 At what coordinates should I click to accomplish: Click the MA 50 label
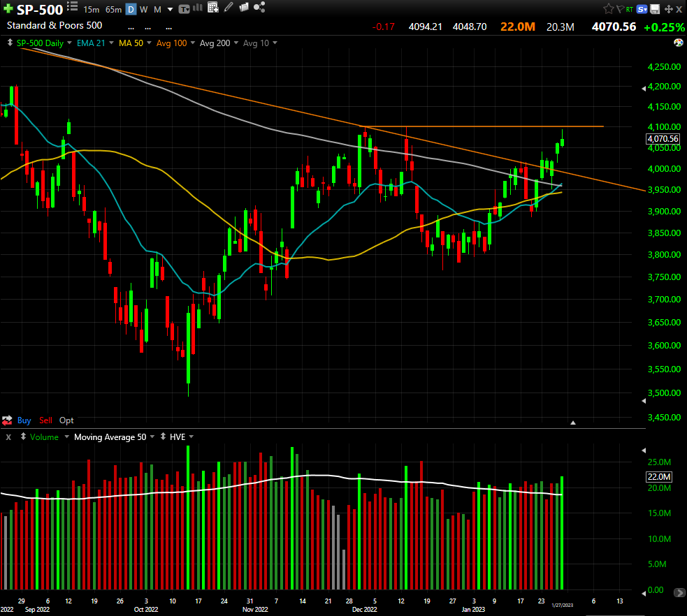(x=131, y=43)
